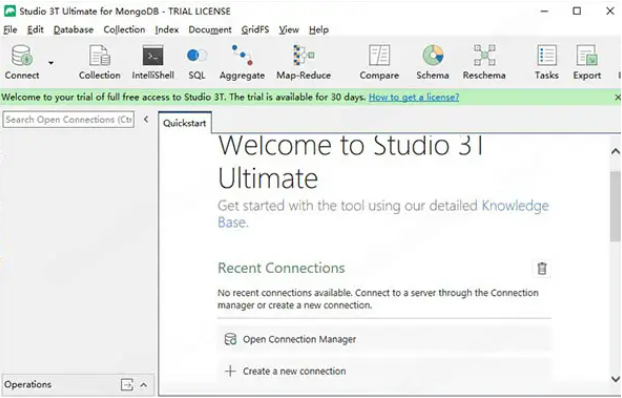Open the Compare tool
This screenshot has width=622, height=398.
point(379,62)
